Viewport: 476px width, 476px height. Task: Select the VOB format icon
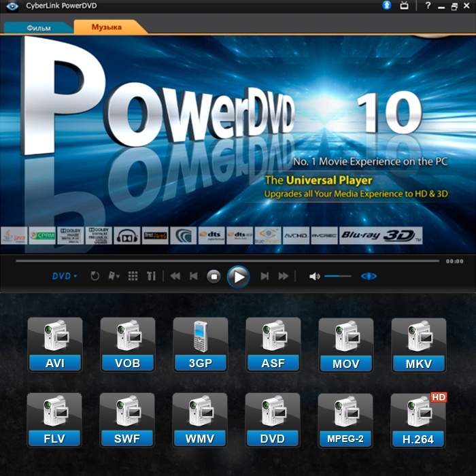click(x=128, y=345)
